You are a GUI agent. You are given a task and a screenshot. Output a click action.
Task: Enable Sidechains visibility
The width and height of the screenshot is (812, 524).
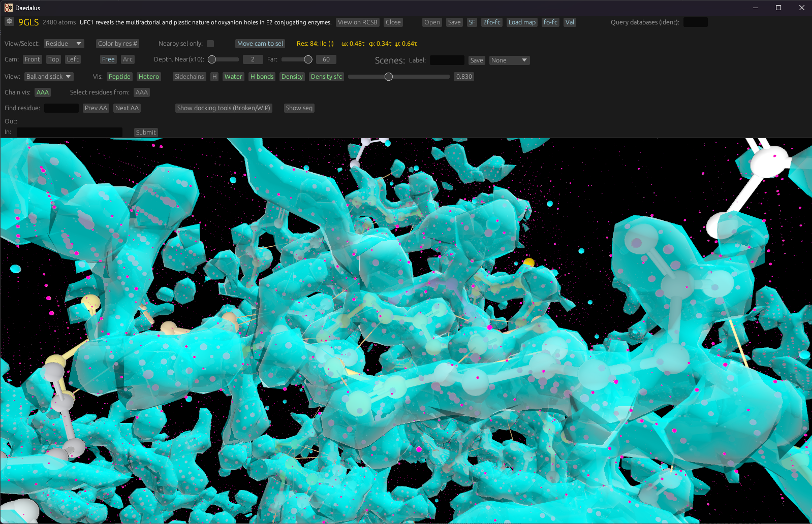click(x=189, y=77)
